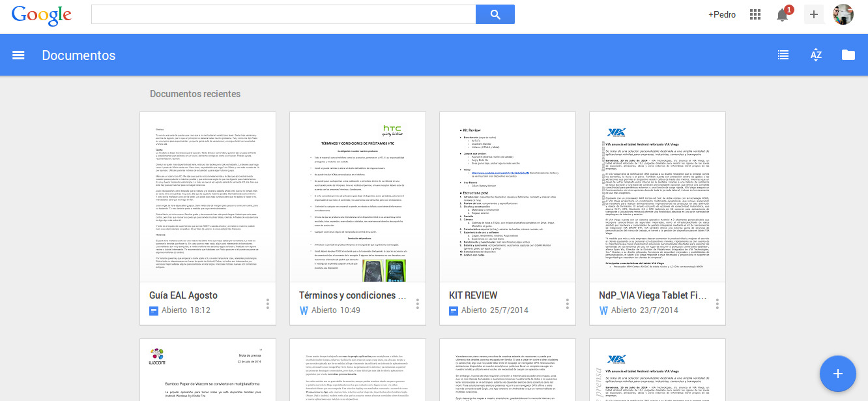Open the Wacom press note thumbnail
Screen dimensions: 868x401
pos(208,370)
